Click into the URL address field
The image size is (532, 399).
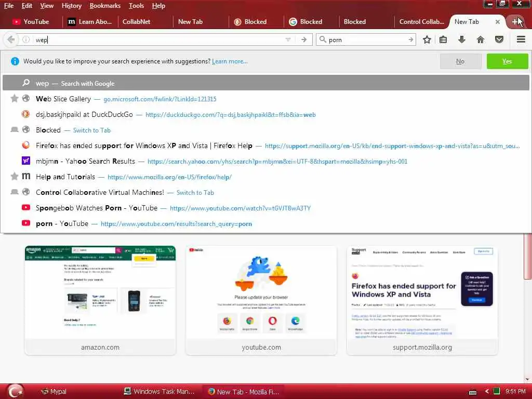159,39
